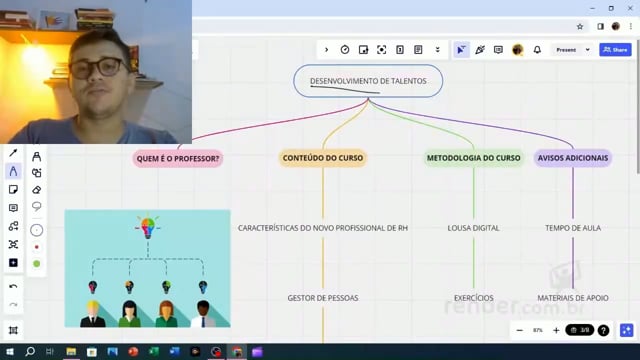Open the comments feed icon in top bar

[498, 50]
